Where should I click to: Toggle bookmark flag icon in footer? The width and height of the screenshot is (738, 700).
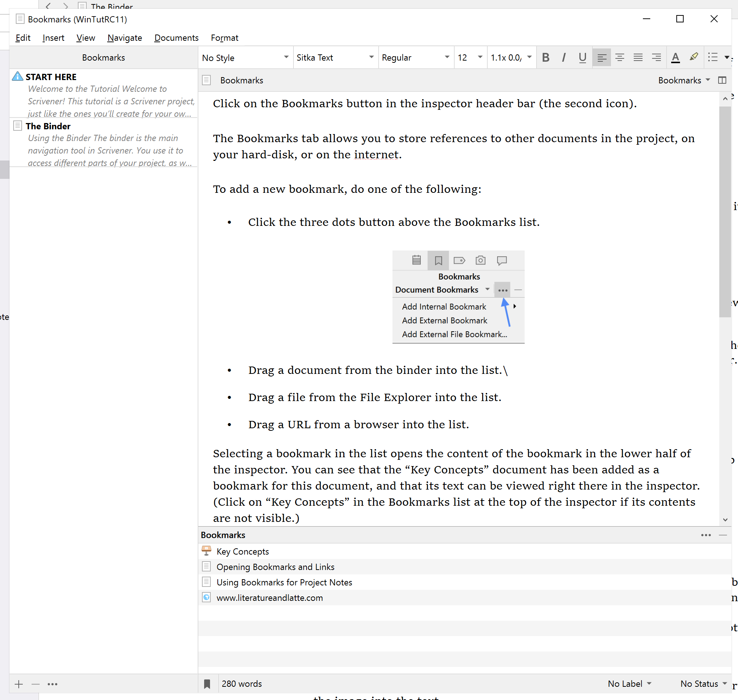coord(207,684)
